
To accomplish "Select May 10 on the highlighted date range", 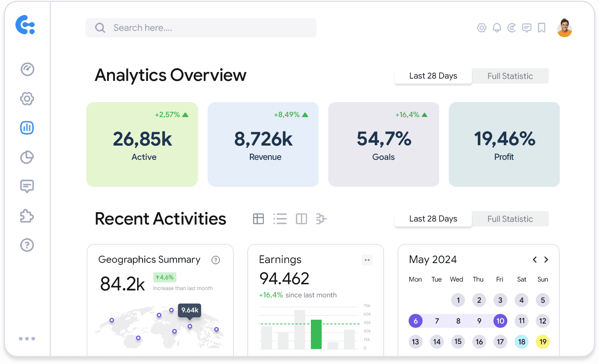I will (500, 320).
